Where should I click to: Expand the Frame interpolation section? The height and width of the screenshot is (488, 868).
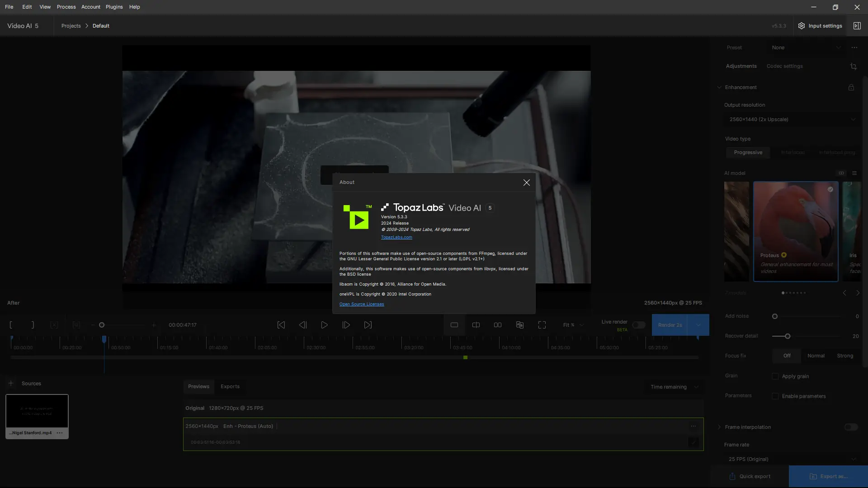click(x=719, y=427)
